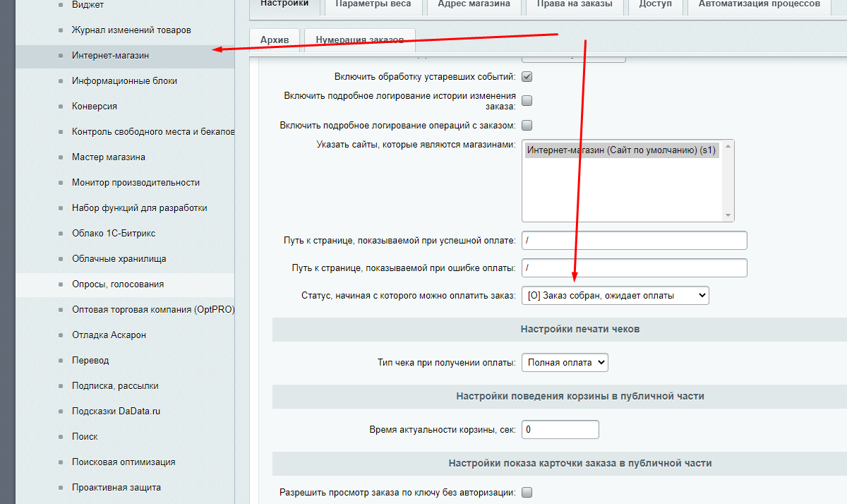This screenshot has width=847, height=504.
Task: Enable подробное логирование операций с заказом
Action: point(527,126)
